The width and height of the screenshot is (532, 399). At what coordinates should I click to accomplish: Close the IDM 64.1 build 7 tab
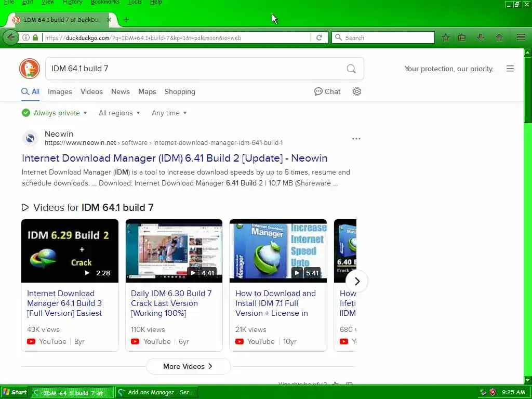point(109,20)
